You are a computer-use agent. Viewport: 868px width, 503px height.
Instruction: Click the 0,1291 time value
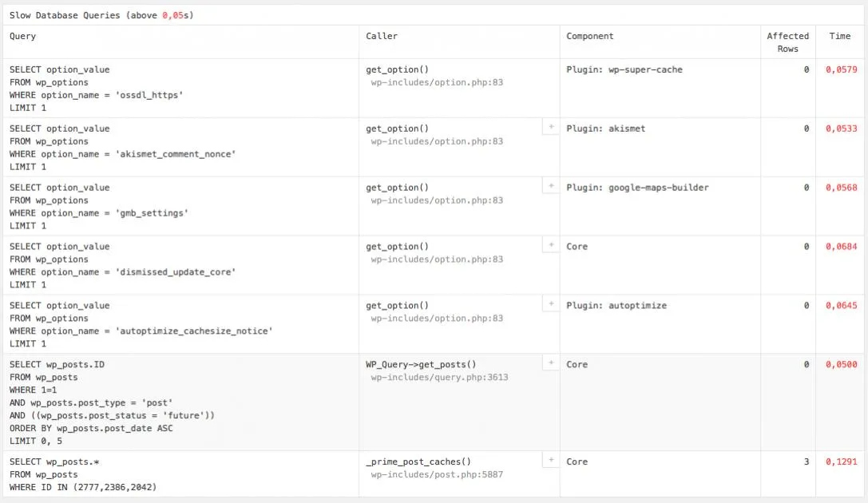click(x=841, y=461)
